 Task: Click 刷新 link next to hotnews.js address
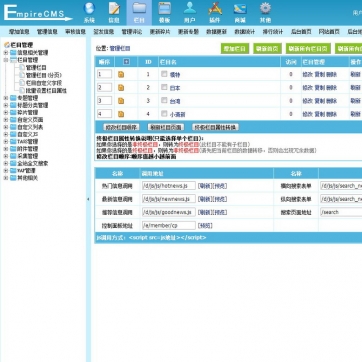(205, 186)
